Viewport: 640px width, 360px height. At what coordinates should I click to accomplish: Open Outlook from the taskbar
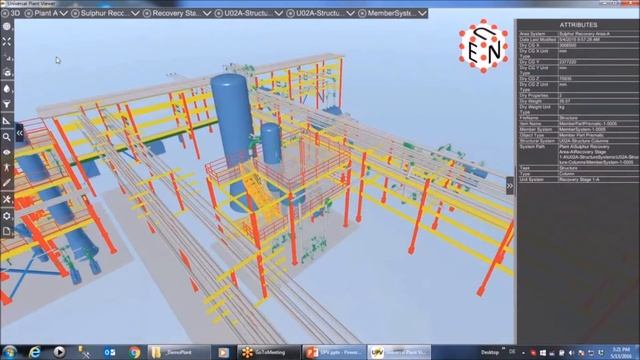click(x=109, y=352)
